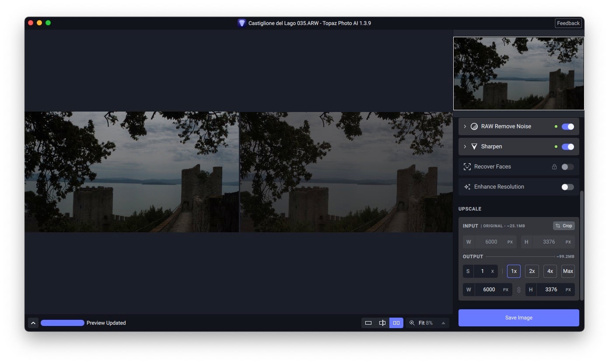The width and height of the screenshot is (609, 364).
Task: Click the output width input field
Action: tap(489, 290)
